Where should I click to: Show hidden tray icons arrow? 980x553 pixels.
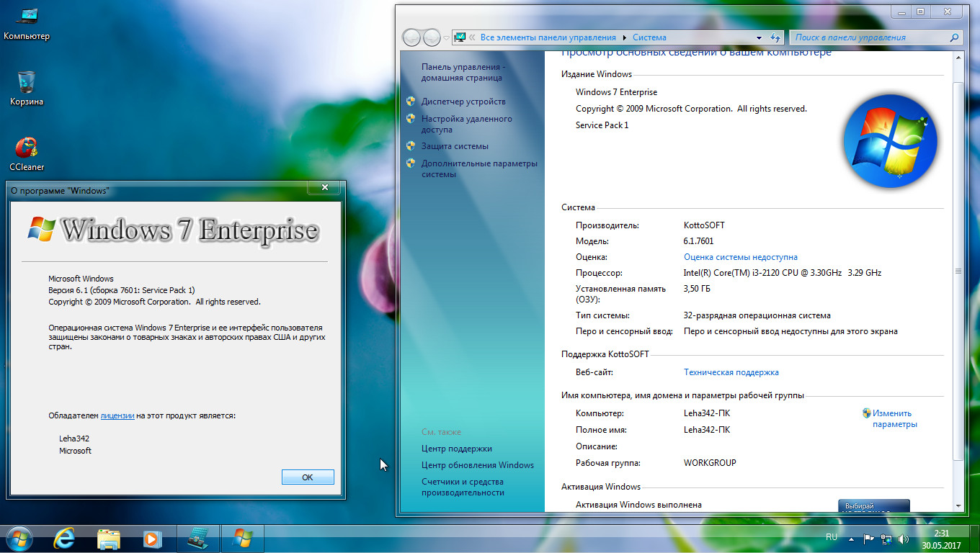click(x=852, y=538)
